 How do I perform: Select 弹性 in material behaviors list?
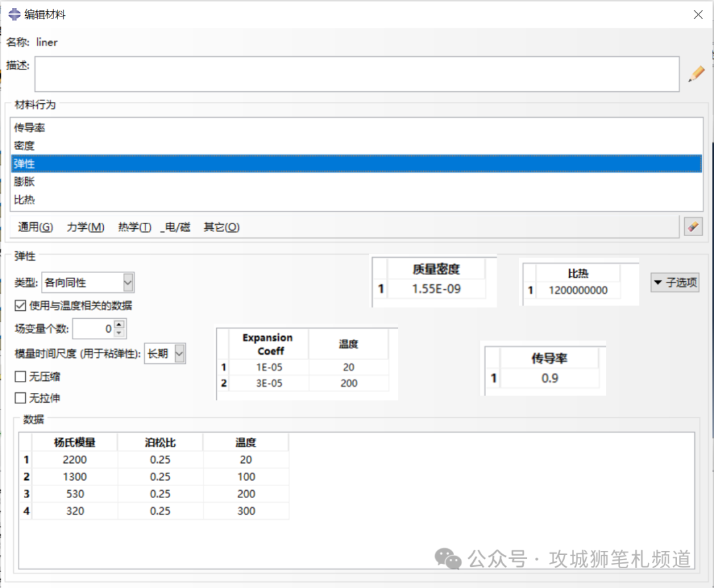[x=356, y=163]
